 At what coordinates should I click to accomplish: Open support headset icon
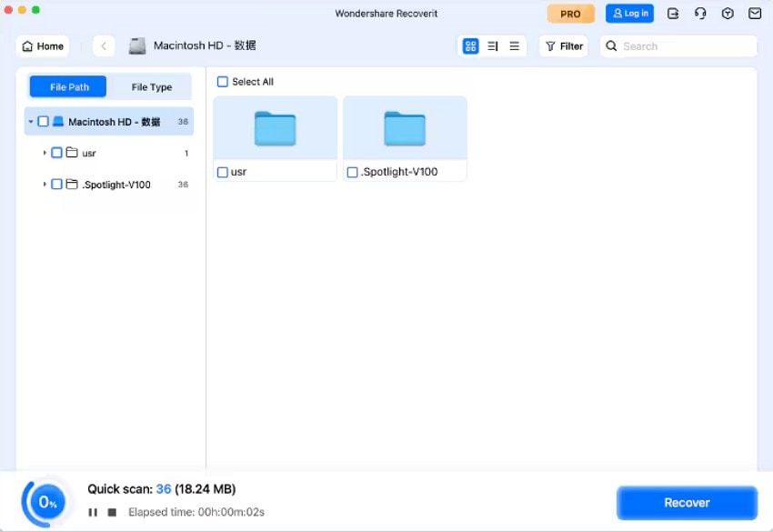pos(700,14)
